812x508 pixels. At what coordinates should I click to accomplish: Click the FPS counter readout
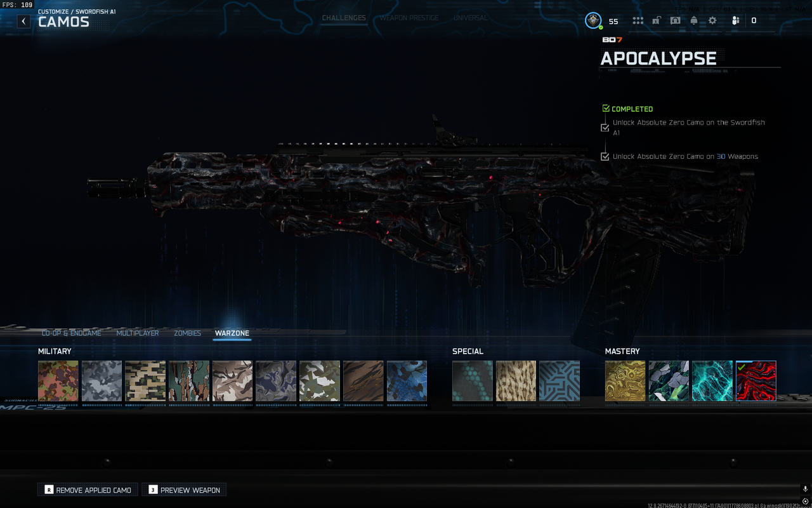[x=17, y=5]
